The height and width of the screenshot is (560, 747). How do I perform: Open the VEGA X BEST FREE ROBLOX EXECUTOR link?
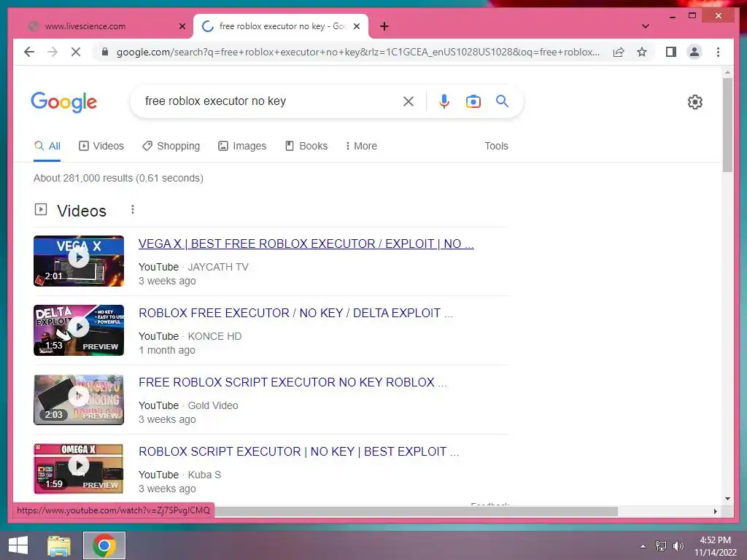tap(306, 244)
